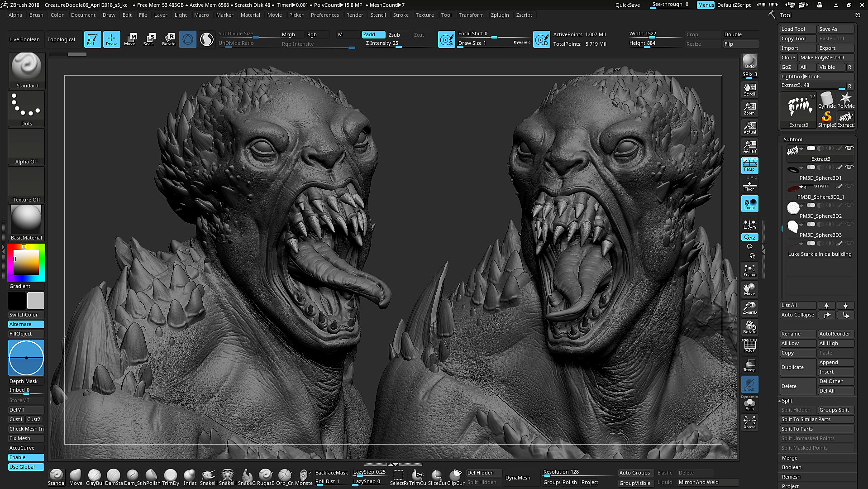Viewport: 868px width, 489px height.
Task: Expand the Split section
Action: coord(787,401)
